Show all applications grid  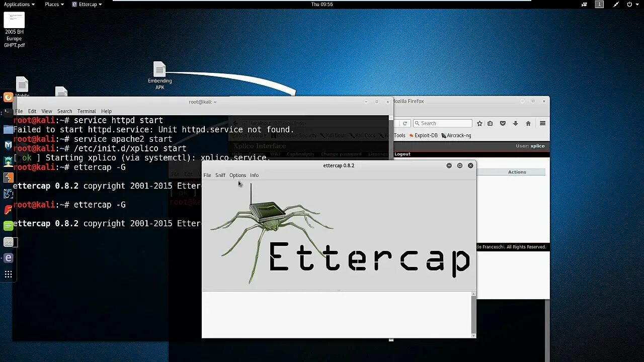[8, 274]
